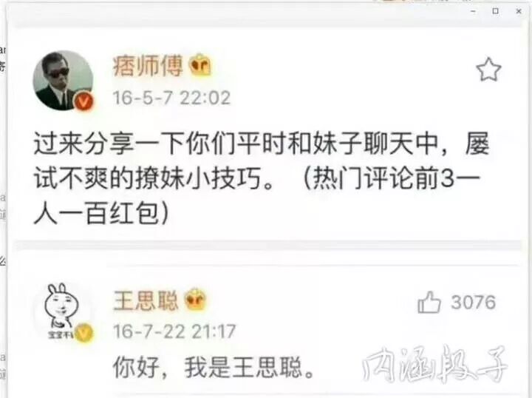The height and width of the screenshot is (398, 532).
Task: Like 王思聪's comment with the thumbs-up icon
Action: 429,302
